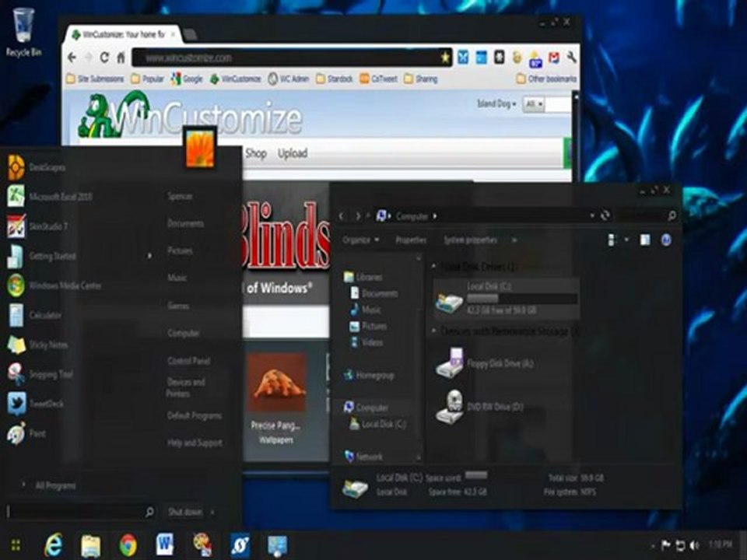Open the Stardock bookmark folder
This screenshot has height=560, width=747.
pyautogui.click(x=334, y=79)
